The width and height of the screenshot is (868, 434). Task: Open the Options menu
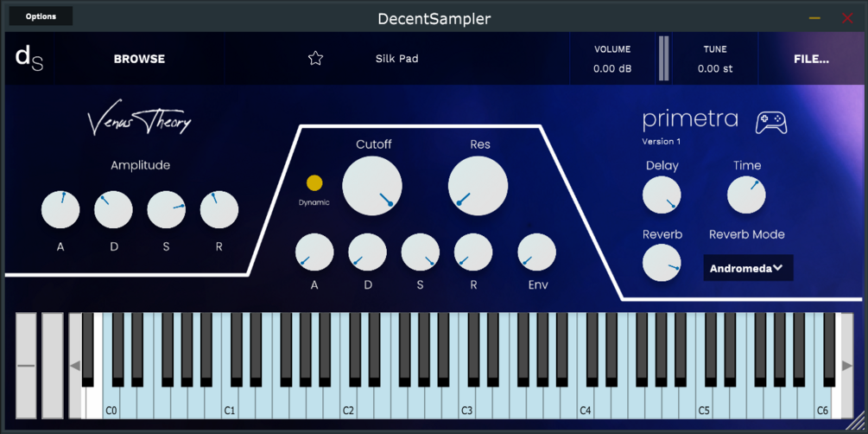41,16
